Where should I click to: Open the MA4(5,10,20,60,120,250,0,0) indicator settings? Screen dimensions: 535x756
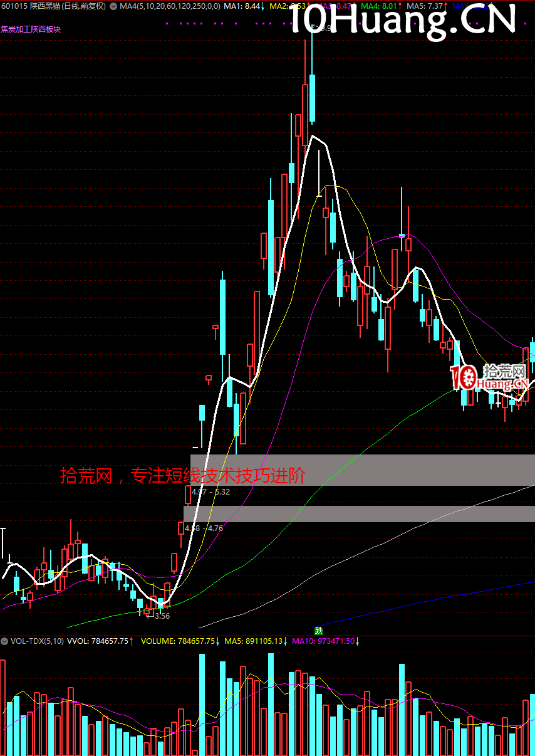(169, 6)
